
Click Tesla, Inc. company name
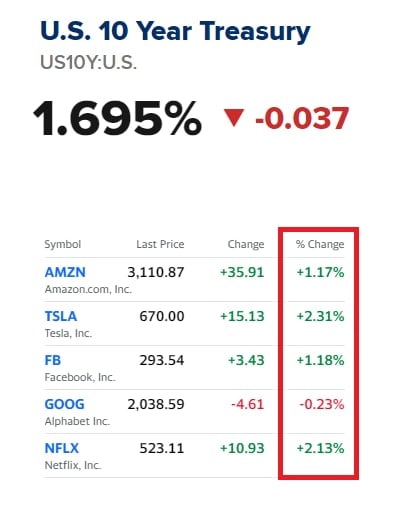68,334
